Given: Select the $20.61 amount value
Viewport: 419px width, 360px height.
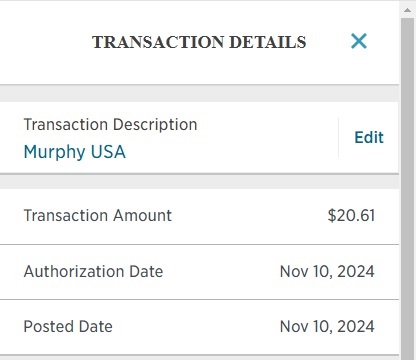Looking at the screenshot, I should (x=351, y=215).
